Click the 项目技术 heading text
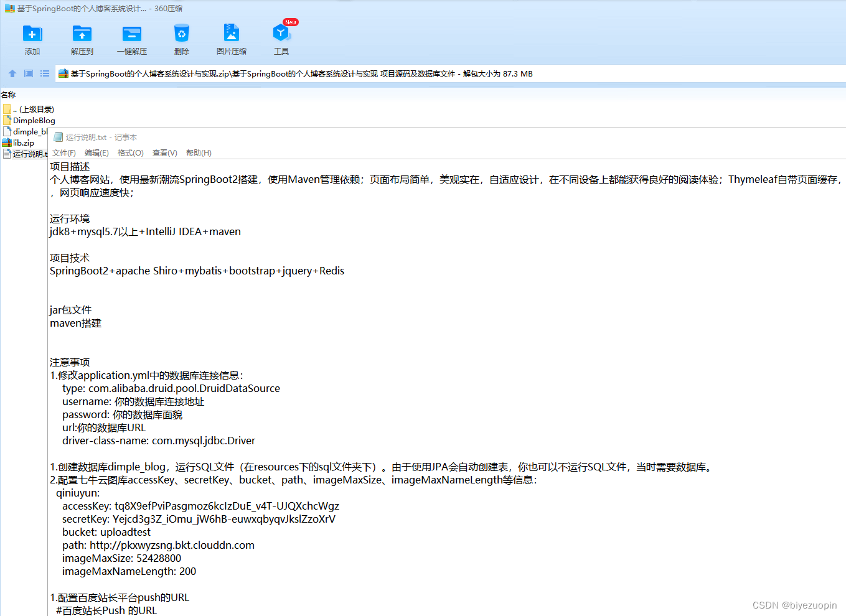The height and width of the screenshot is (616, 846). [x=70, y=258]
